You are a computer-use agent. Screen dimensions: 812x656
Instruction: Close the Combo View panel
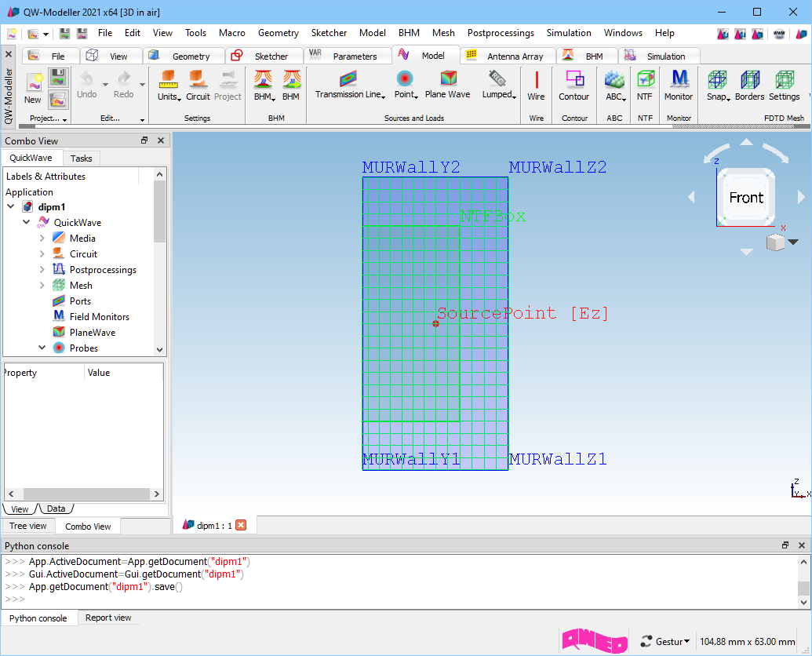click(x=161, y=140)
